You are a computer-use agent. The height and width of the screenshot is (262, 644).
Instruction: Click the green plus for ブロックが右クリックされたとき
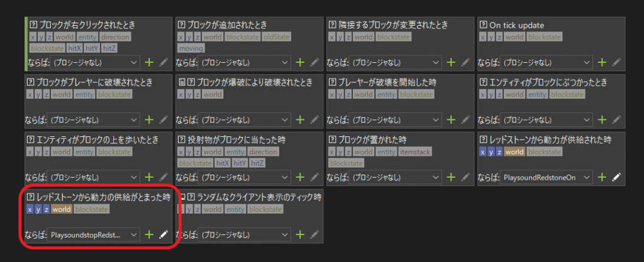[x=149, y=62]
